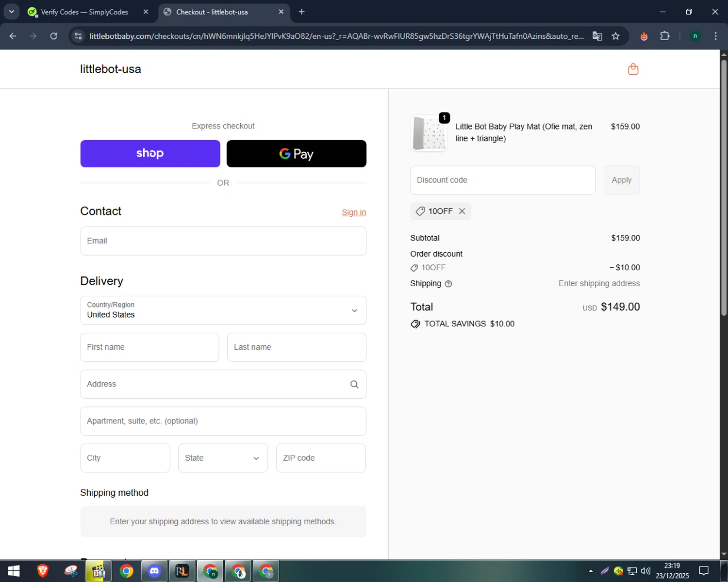Screen dimensions: 728x582
Task: Open the shopping bag cart icon
Action: [633, 69]
